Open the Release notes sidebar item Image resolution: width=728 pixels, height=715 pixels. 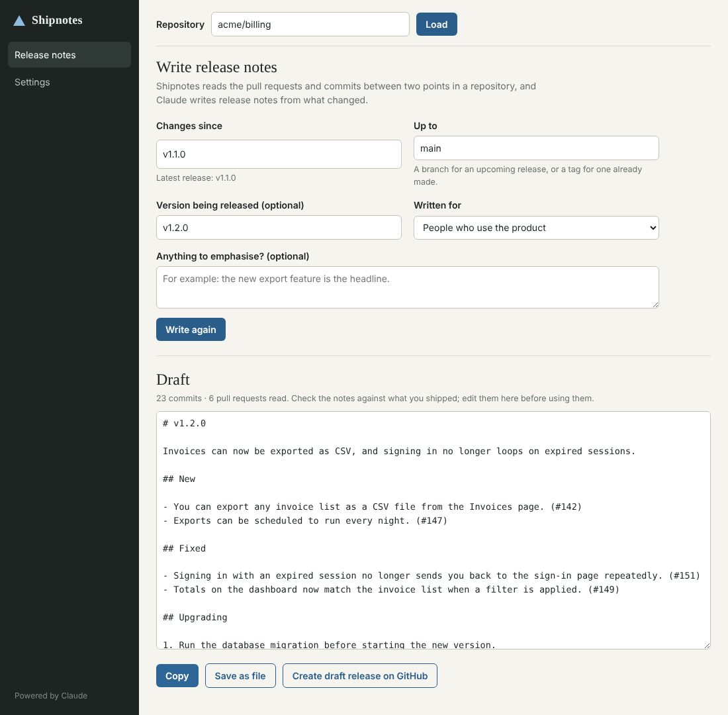pyautogui.click(x=69, y=55)
